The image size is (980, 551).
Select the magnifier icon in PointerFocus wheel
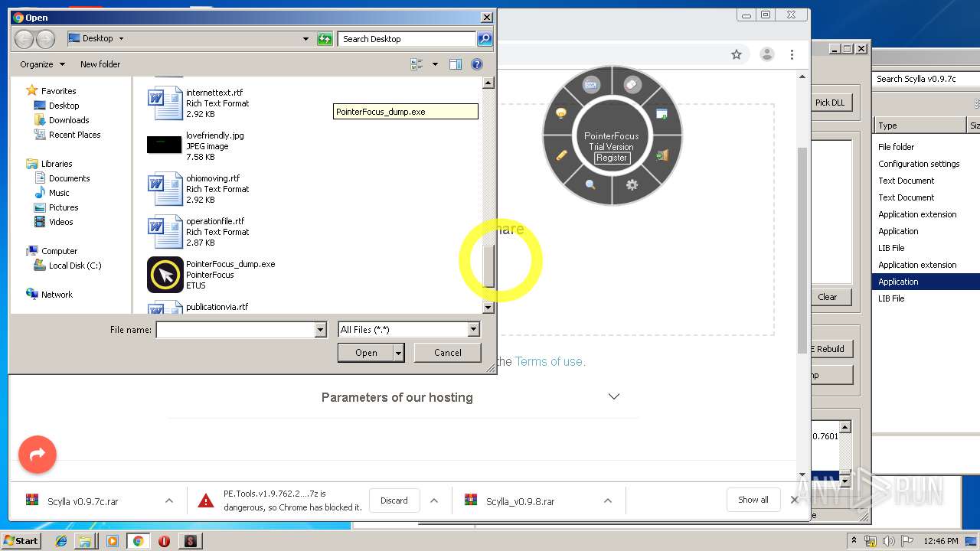point(590,184)
